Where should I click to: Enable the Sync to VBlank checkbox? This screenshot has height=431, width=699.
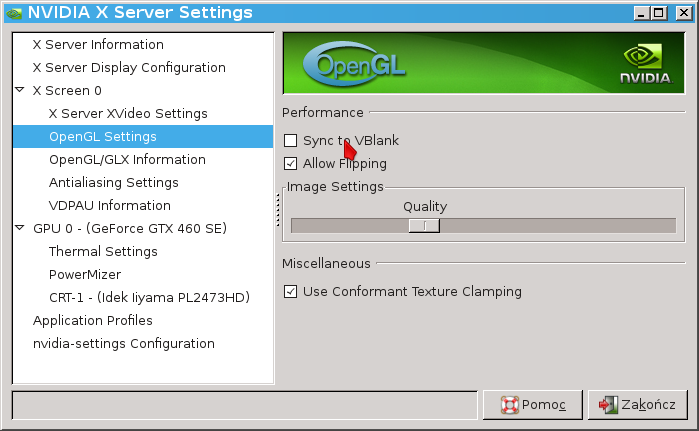(291, 141)
